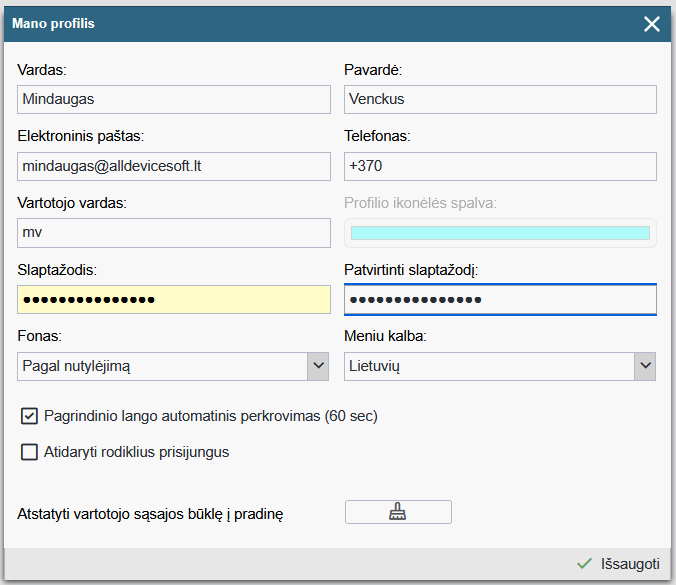Close the Mano profilis dialog
Image resolution: width=676 pixels, height=585 pixels.
pos(651,24)
